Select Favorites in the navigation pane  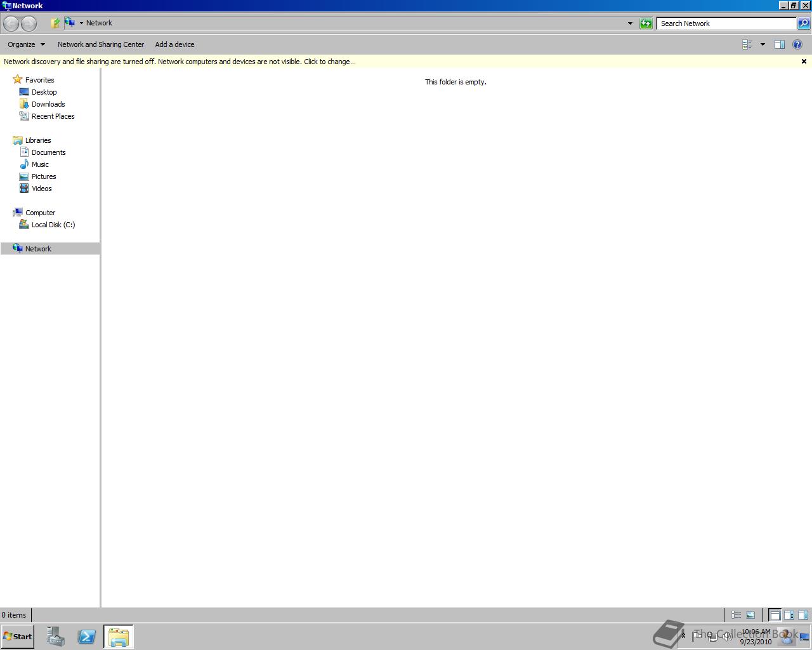point(39,80)
